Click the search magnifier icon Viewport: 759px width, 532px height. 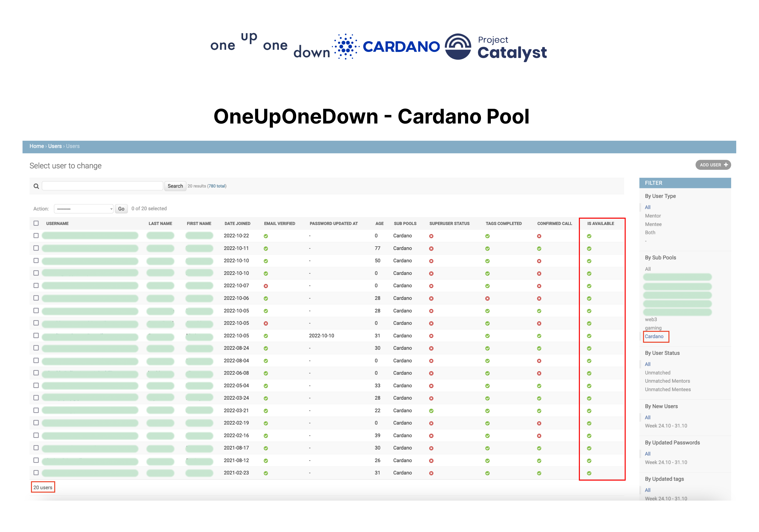(36, 186)
